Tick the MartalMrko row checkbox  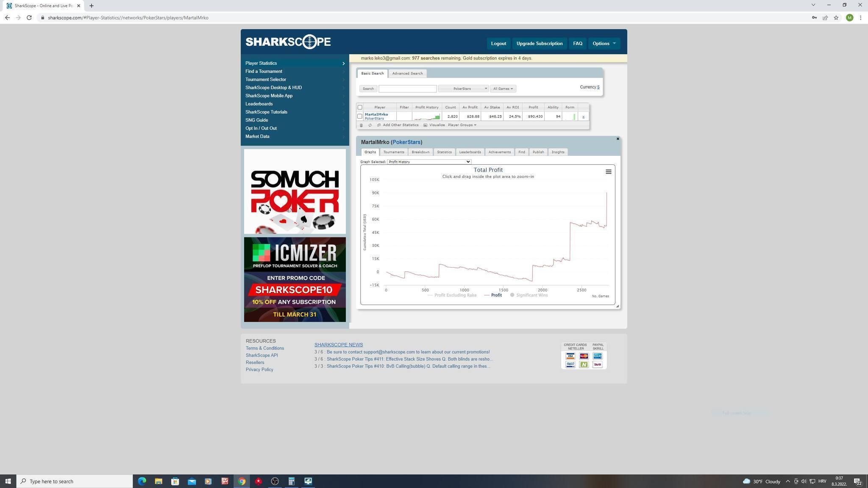(x=360, y=116)
